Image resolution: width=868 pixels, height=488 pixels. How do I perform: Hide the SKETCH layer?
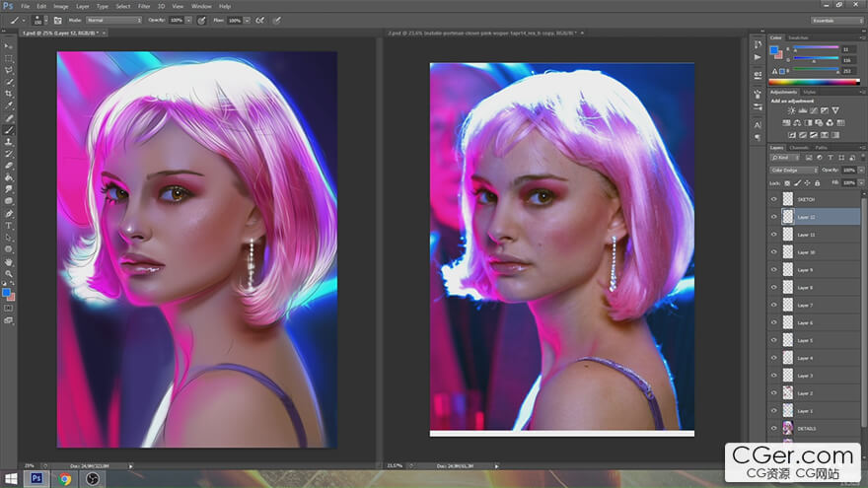click(x=774, y=199)
